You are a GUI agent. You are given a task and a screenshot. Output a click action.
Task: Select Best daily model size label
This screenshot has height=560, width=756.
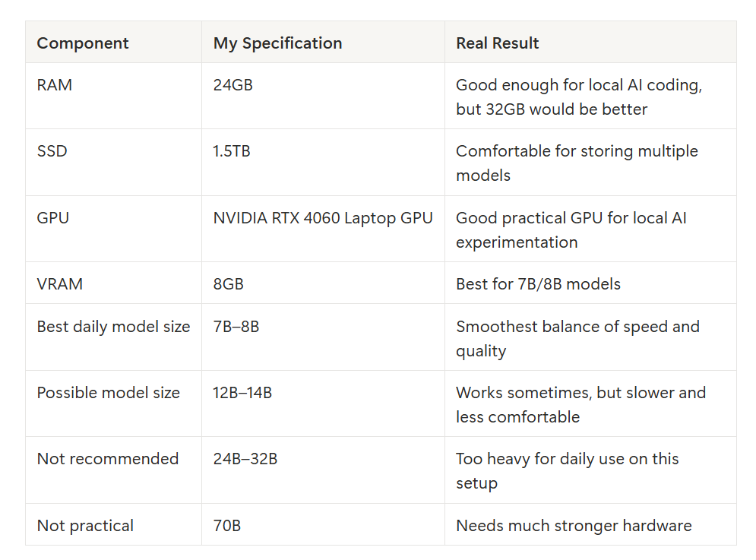coord(113,327)
